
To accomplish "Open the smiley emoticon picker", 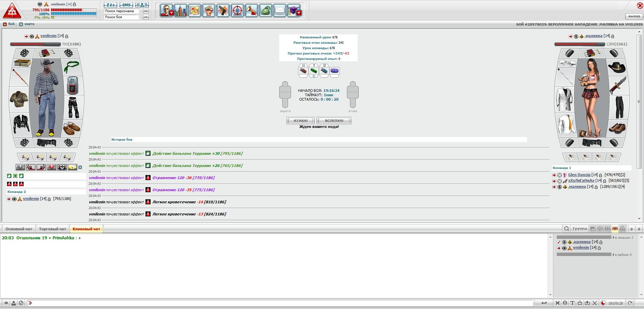I will point(565,303).
